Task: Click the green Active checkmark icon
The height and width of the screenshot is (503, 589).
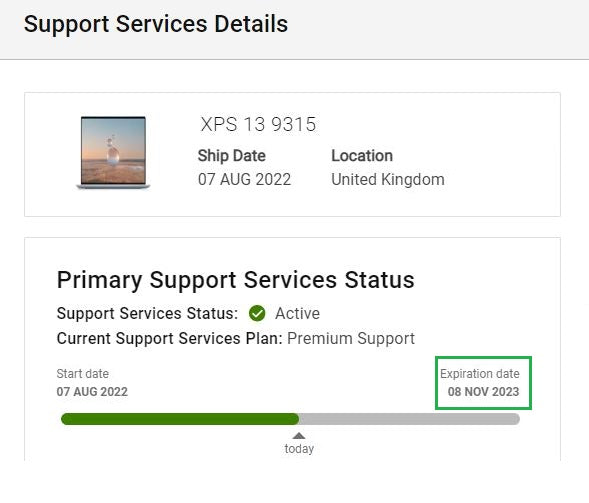Action: pos(257,313)
